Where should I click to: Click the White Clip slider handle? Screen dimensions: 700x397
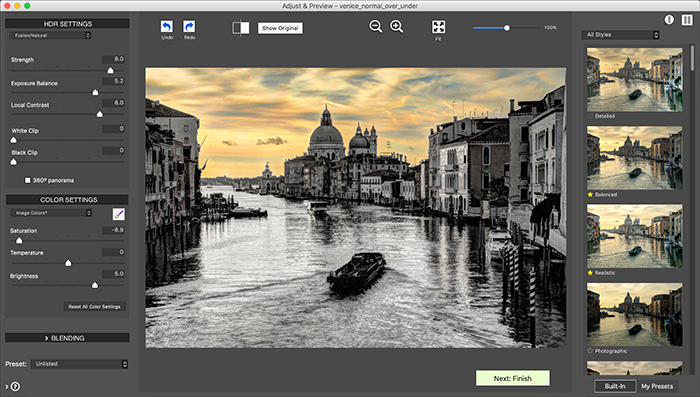pyautogui.click(x=13, y=140)
